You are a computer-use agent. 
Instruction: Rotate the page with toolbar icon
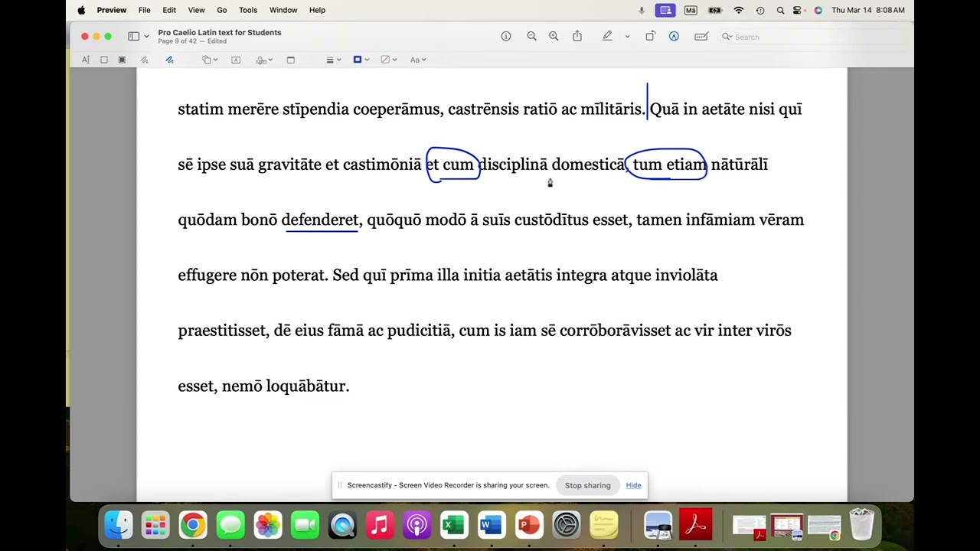click(x=650, y=36)
